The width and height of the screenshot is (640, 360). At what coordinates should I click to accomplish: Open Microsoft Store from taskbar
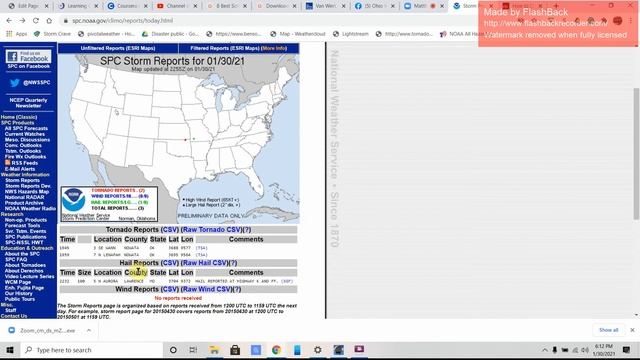235,350
